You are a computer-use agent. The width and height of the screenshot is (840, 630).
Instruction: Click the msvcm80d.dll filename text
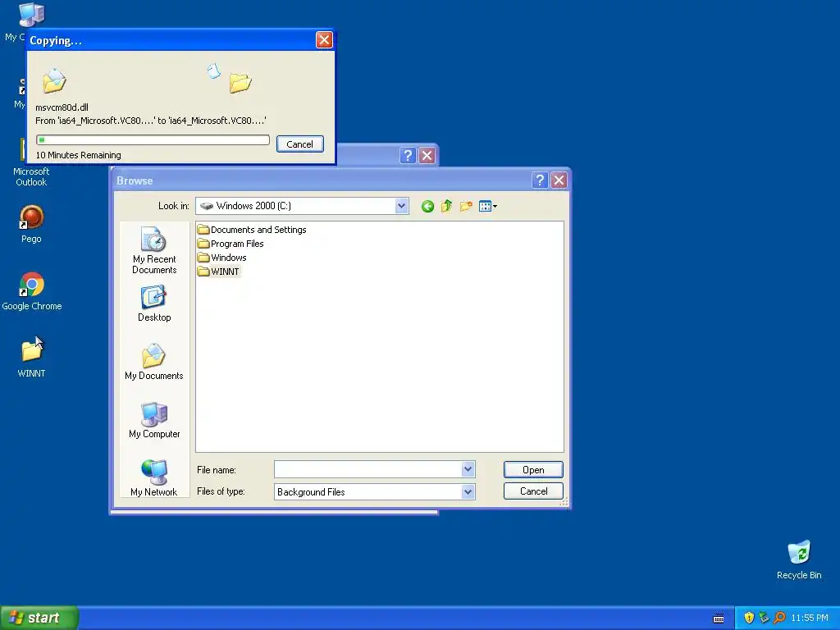click(x=62, y=107)
